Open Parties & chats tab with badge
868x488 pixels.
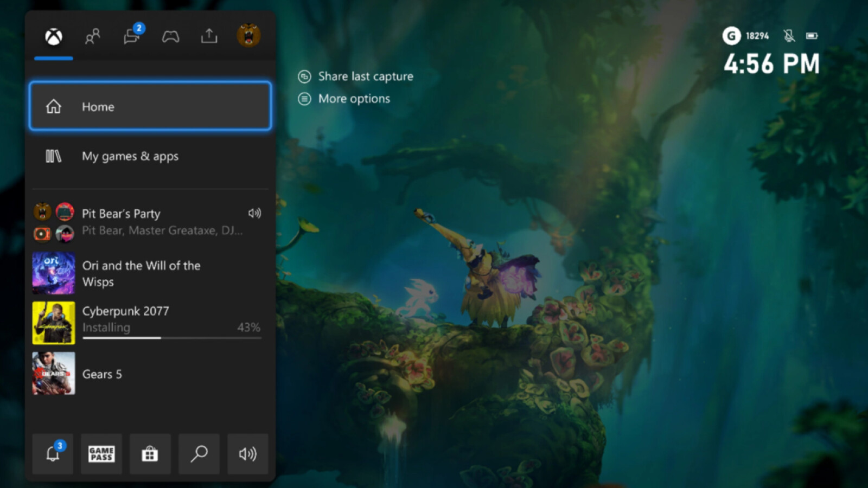pyautogui.click(x=132, y=36)
